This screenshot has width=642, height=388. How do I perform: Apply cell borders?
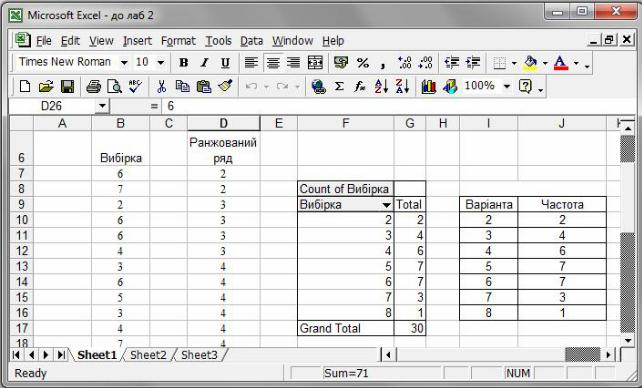(499, 63)
